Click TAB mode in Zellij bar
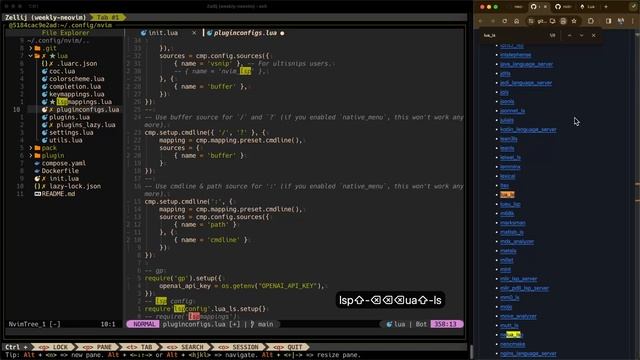Image resolution: width=640 pixels, height=360 pixels. pyautogui.click(x=140, y=347)
